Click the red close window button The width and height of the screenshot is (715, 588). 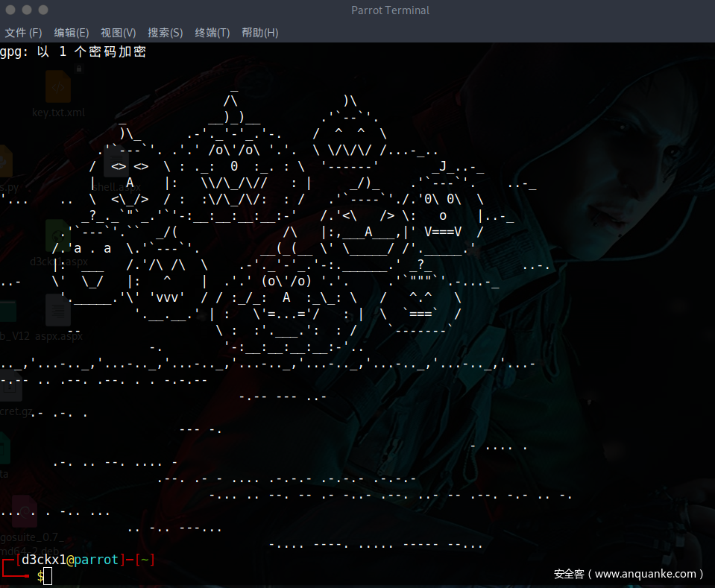[10, 10]
